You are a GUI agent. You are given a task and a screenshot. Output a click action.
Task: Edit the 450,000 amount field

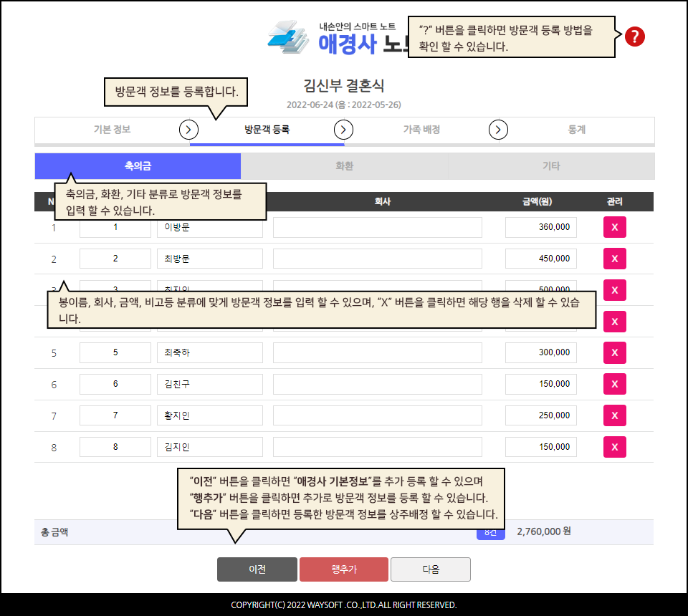(540, 259)
